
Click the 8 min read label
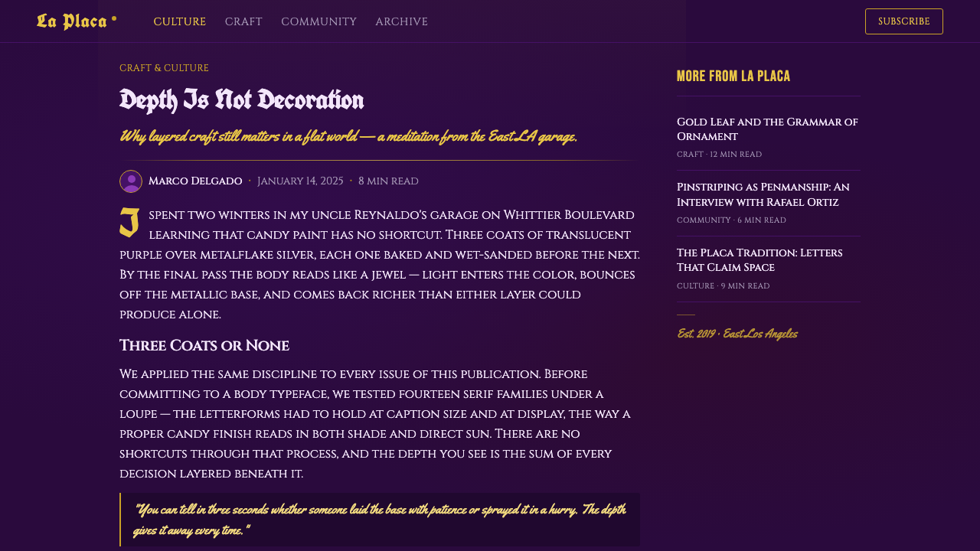388,181
